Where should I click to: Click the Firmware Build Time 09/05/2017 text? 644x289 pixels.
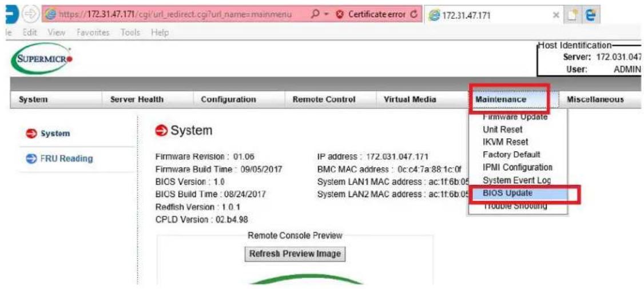click(x=219, y=169)
